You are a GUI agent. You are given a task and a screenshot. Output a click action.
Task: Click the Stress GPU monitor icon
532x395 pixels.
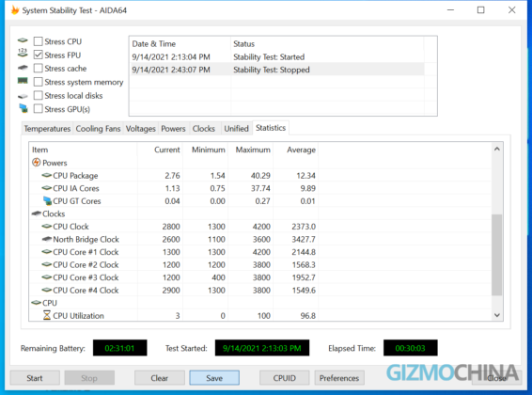(23, 108)
